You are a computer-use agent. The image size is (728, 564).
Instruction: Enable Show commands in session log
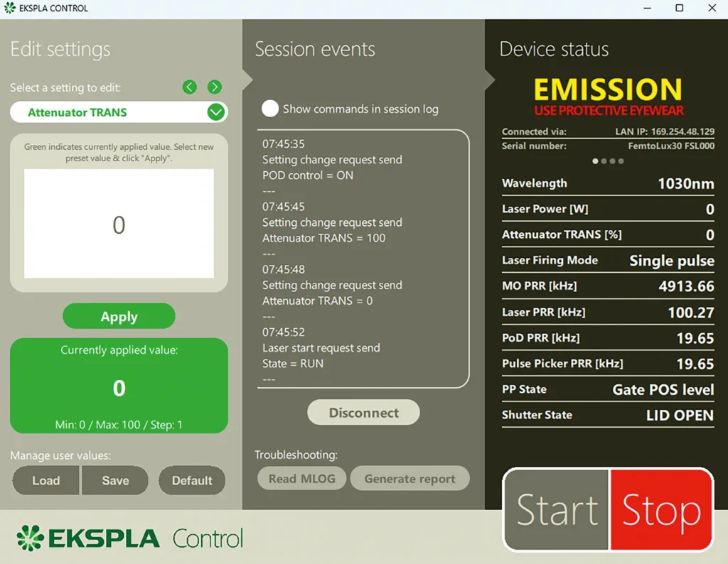pos(270,109)
